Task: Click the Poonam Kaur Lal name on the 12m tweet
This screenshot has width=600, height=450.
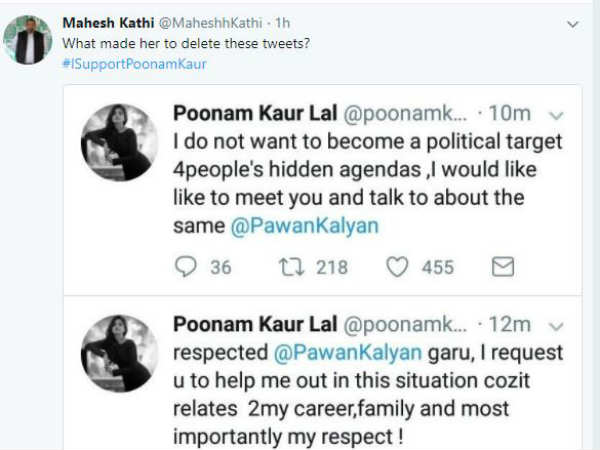Action: pyautogui.click(x=256, y=324)
